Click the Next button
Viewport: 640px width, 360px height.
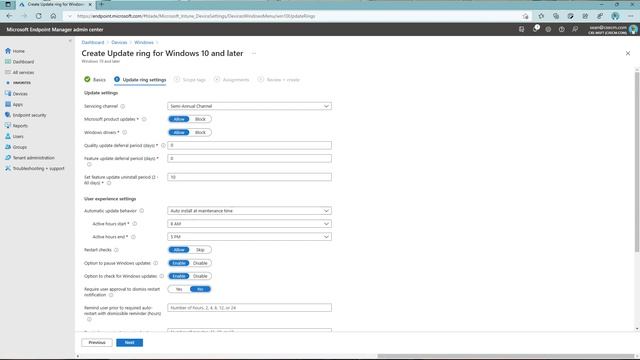point(129,342)
